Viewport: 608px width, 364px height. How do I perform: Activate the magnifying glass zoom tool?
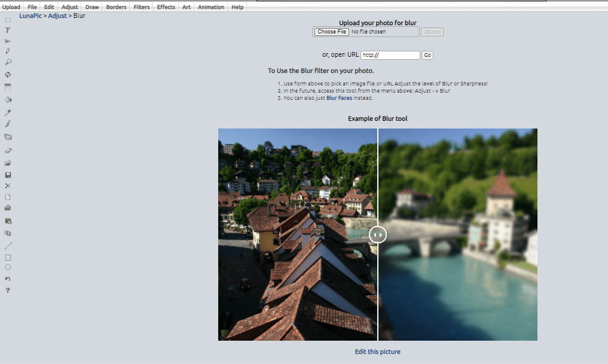(8, 62)
